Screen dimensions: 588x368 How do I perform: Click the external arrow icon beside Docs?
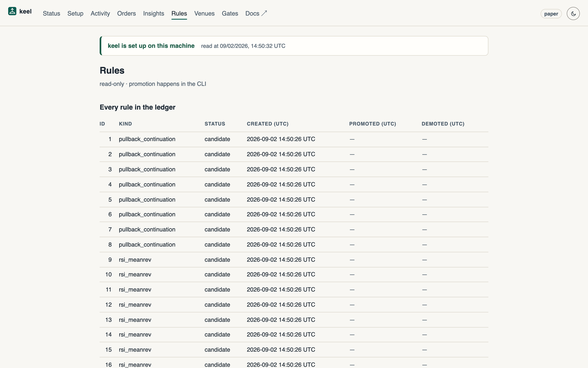coord(264,13)
